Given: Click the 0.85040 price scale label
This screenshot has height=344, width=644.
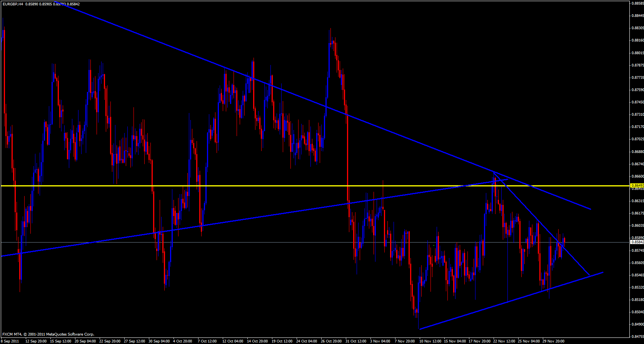Looking at the screenshot, I should click(x=637, y=312).
